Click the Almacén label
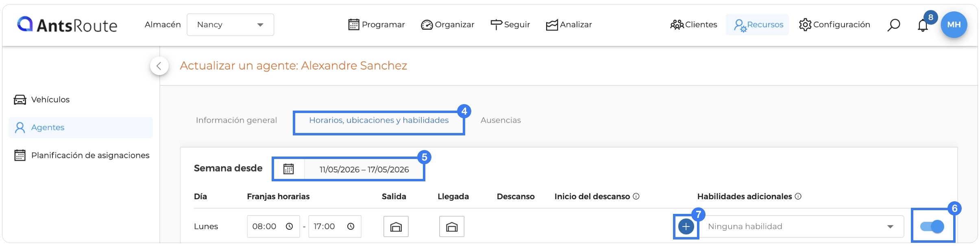980x246 pixels. tap(163, 25)
